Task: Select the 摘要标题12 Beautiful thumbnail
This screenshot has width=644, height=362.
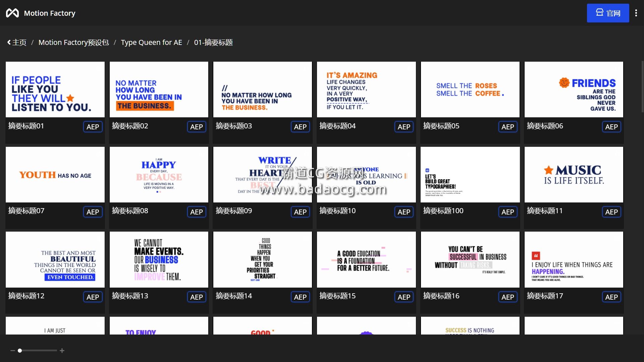Action: coord(55,259)
